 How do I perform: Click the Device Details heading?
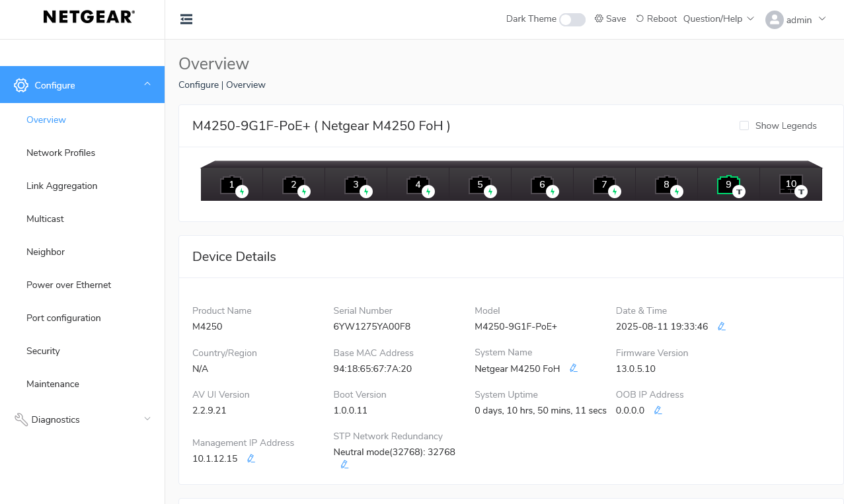234,256
